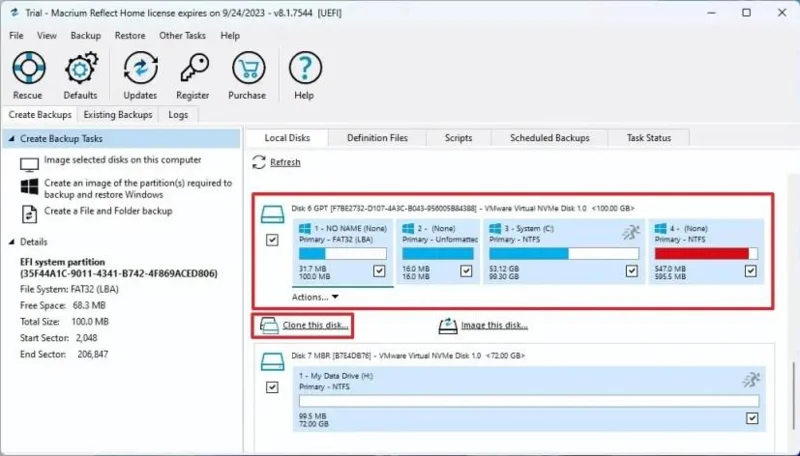800x456 pixels.
Task: Collapse the Create Backup Tasks section
Action: pyautogui.click(x=12, y=139)
